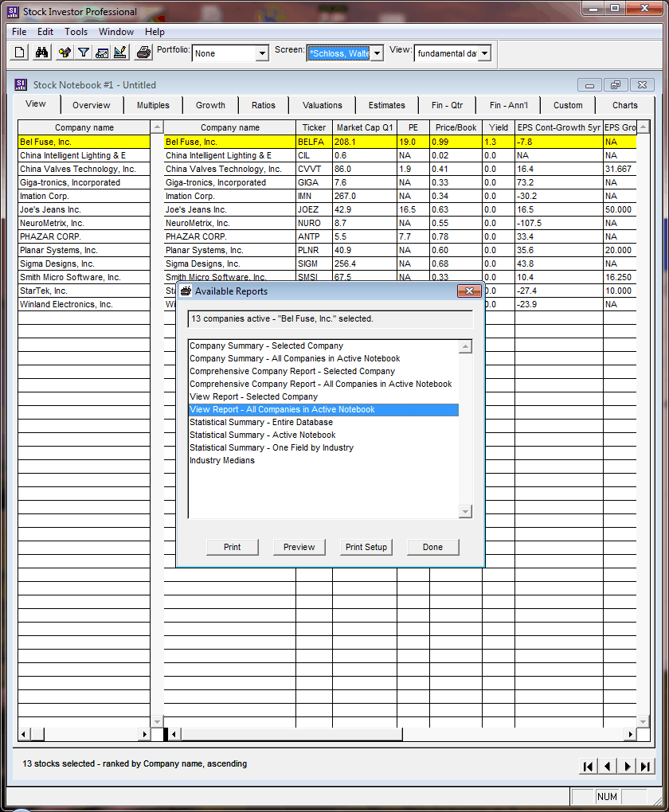Expand the Screen dropdown list
The image size is (669, 812).
(x=377, y=53)
